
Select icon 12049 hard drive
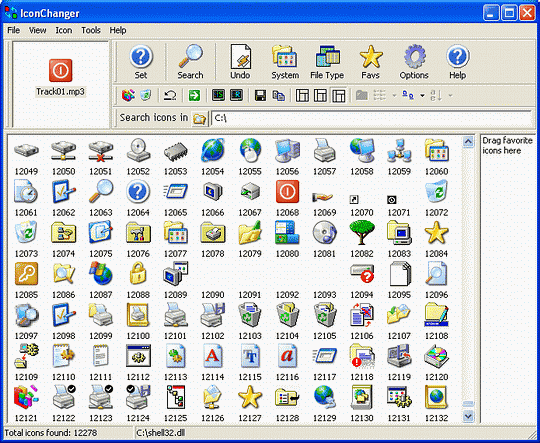coord(26,151)
